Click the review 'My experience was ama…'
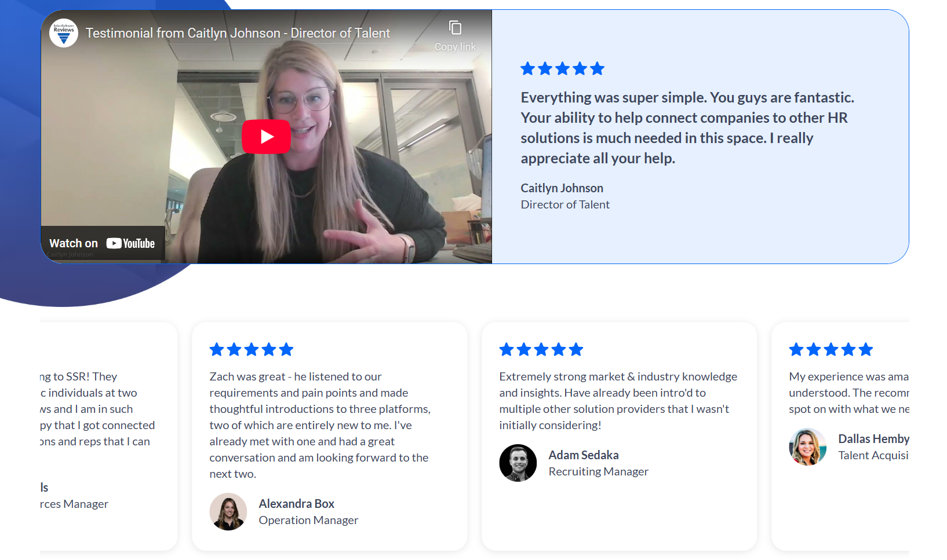947x560 pixels. 849,393
